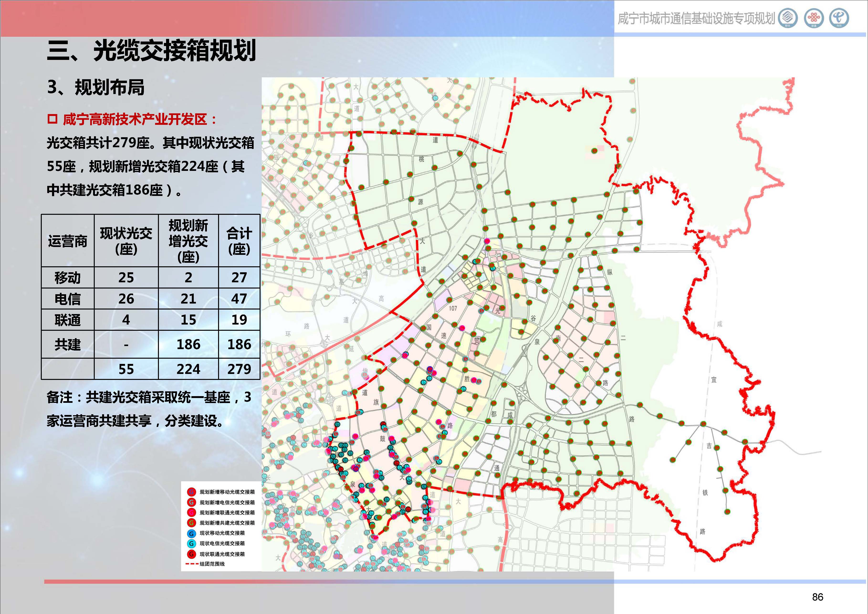Click legend label 组团范围线
868x614 pixels.
coord(212,564)
